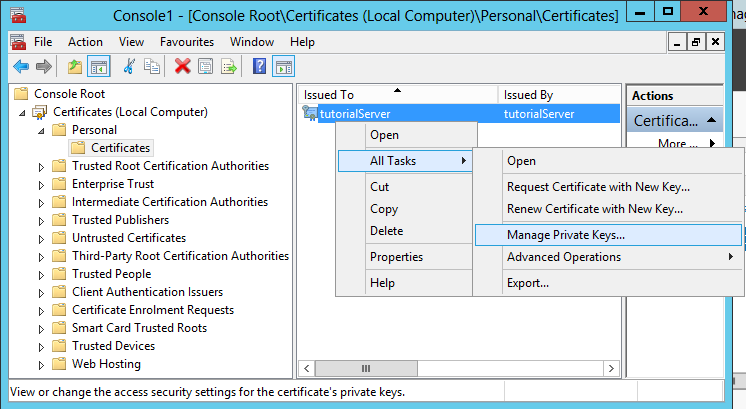Toggle Show/Hide Action Pane toolbar icon
This screenshot has height=409, width=746.
click(x=284, y=66)
